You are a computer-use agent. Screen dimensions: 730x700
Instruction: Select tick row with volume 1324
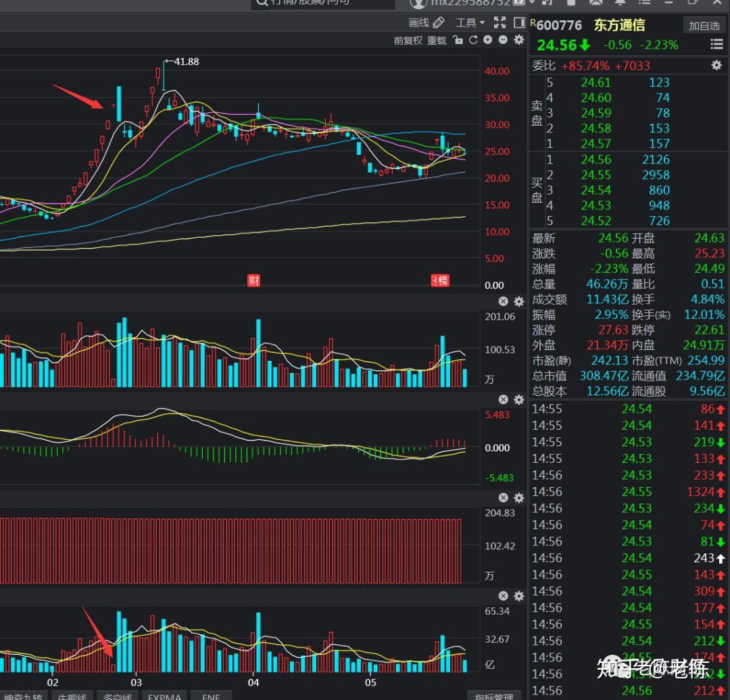coord(629,492)
